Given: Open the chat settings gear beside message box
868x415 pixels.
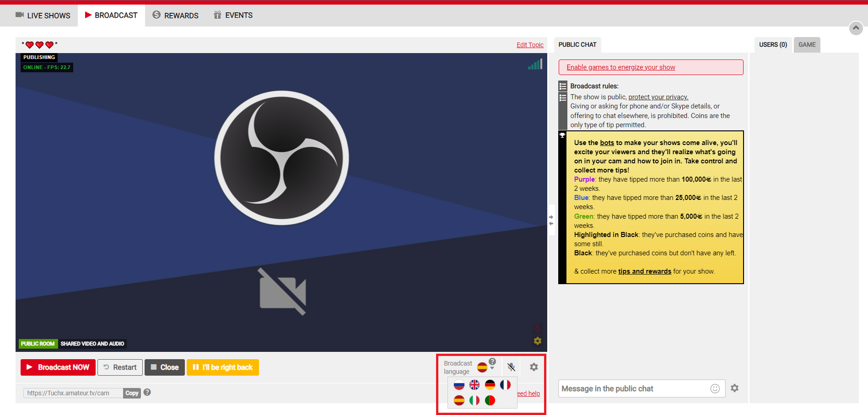Looking at the screenshot, I should point(735,388).
